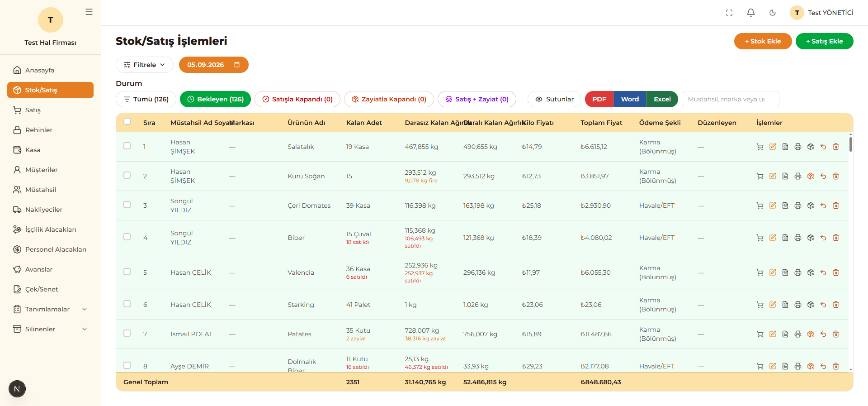Open Rehinler from sidebar
The width and height of the screenshot is (868, 406).
coord(50,130)
